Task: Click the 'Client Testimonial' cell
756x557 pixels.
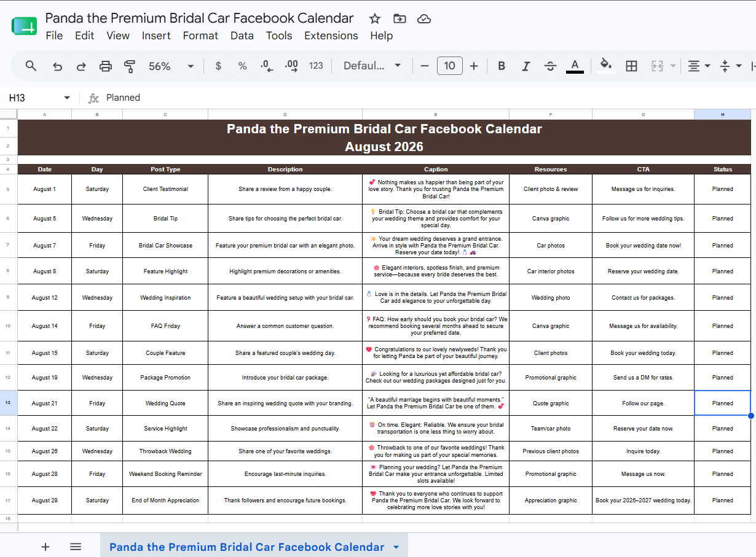Action: tap(165, 189)
